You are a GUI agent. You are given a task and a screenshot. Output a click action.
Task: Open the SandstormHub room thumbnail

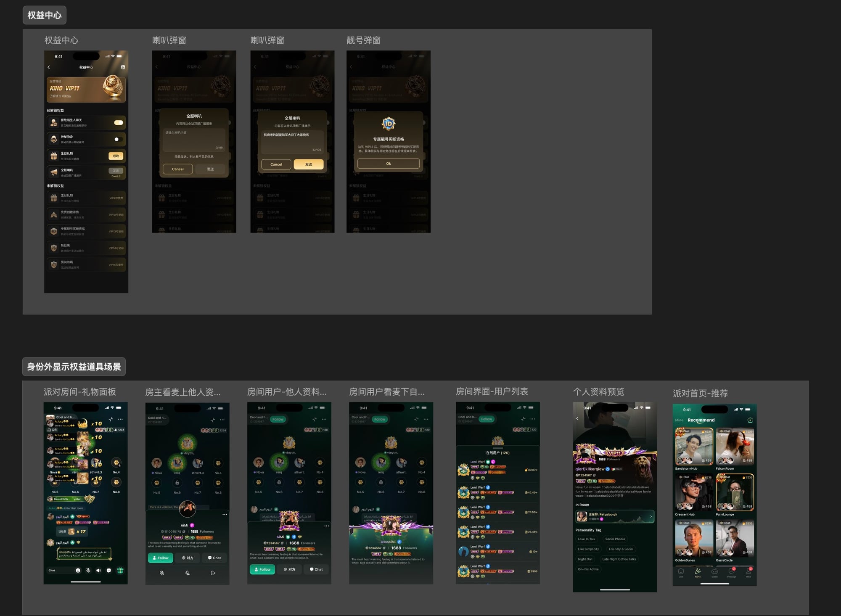pos(694,447)
